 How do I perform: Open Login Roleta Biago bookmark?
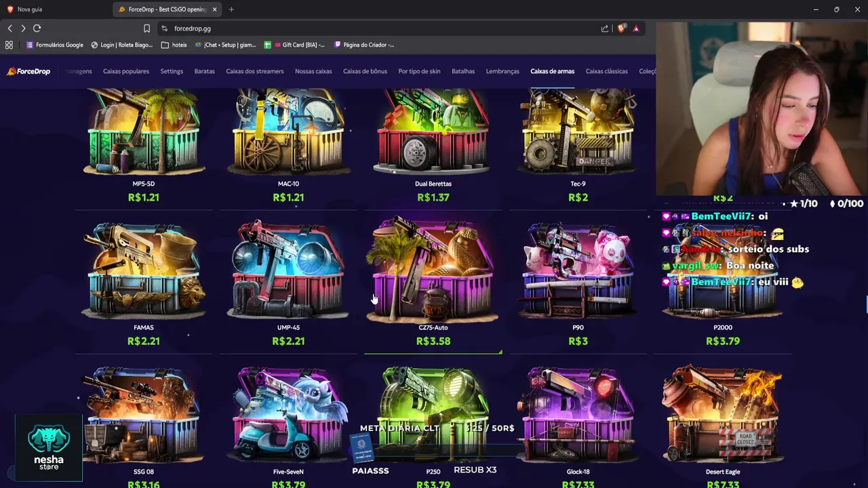pos(122,45)
